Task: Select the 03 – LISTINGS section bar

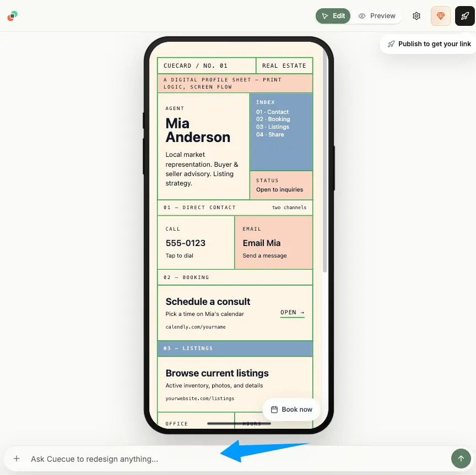Action: pos(235,348)
